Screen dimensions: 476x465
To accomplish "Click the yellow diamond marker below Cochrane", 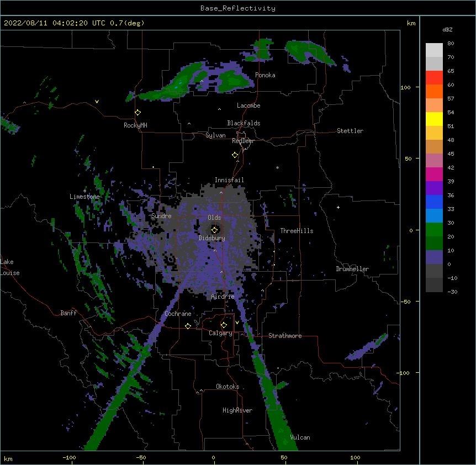I will point(188,326).
